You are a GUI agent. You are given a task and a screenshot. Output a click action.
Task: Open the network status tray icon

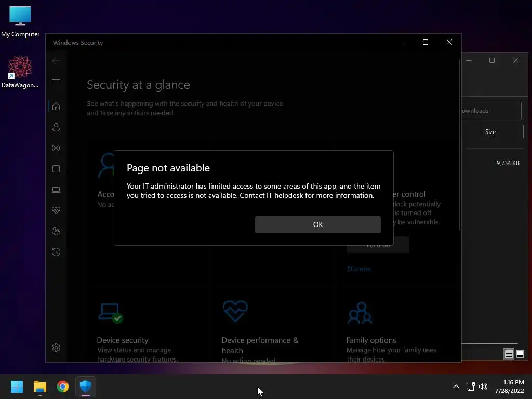click(470, 387)
